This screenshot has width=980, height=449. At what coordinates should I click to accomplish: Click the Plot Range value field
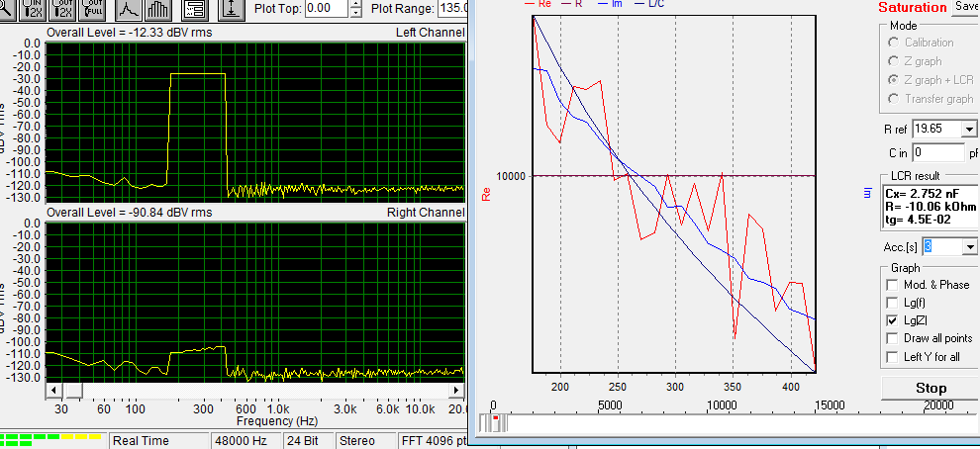(x=454, y=9)
